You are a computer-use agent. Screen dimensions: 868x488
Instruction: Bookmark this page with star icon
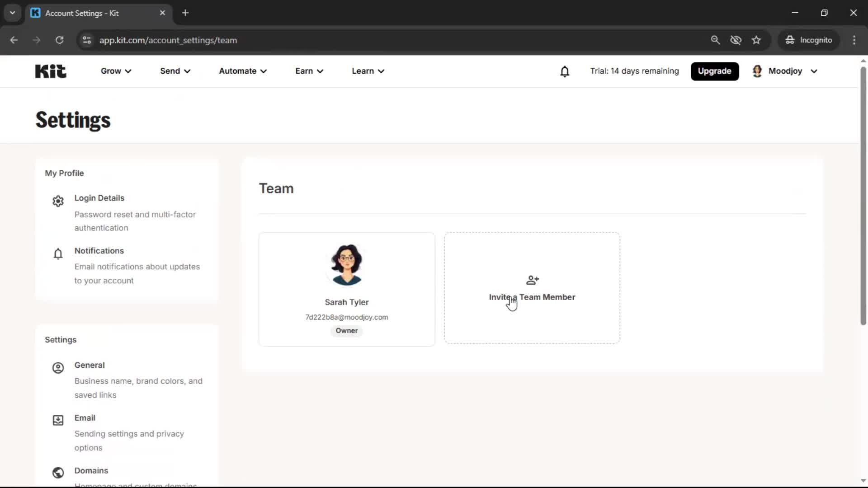tap(756, 40)
